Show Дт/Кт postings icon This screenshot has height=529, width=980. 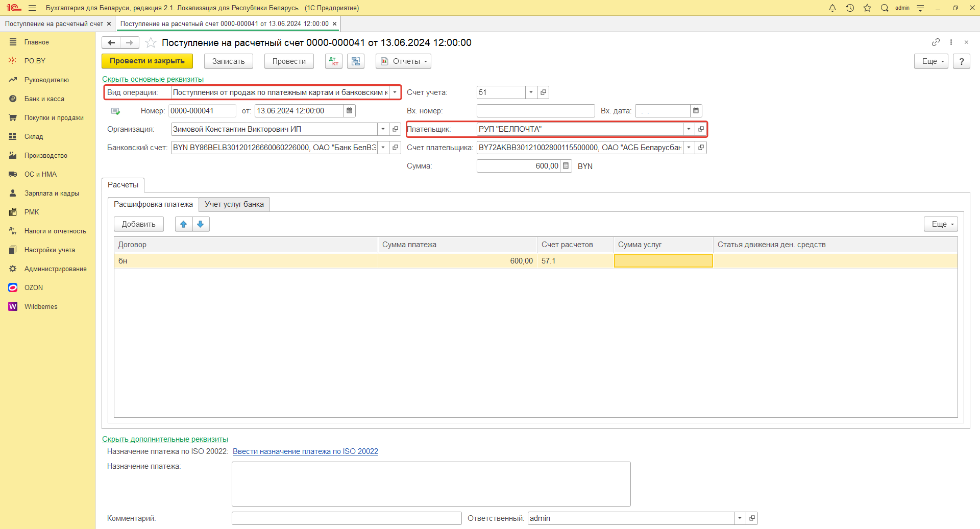(x=334, y=61)
